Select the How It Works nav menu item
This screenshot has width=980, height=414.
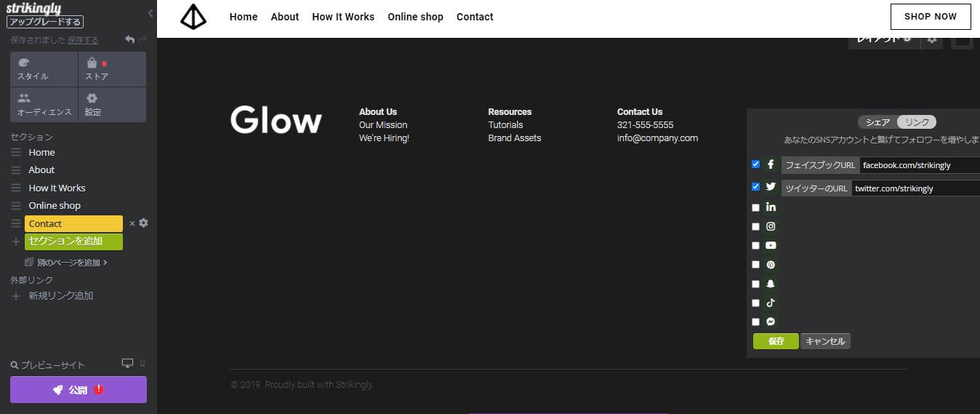[x=343, y=17]
